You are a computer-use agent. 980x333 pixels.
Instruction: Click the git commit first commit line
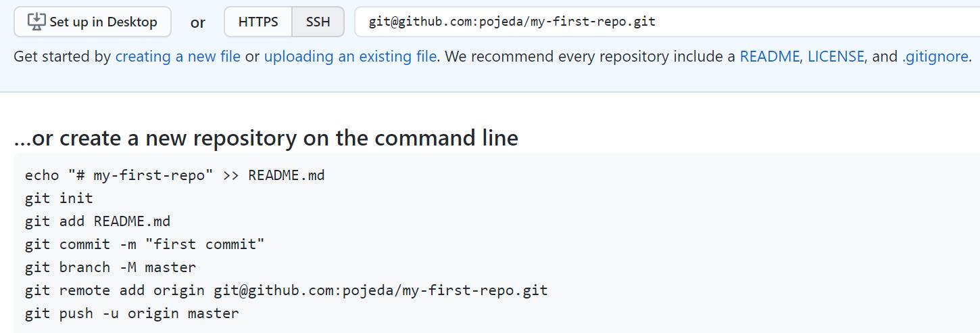pos(144,244)
